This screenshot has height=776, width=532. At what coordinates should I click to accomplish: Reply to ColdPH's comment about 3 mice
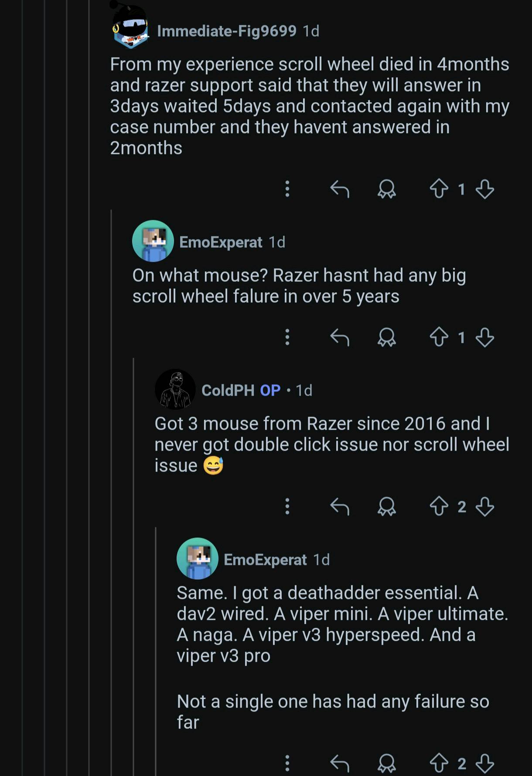[340, 506]
